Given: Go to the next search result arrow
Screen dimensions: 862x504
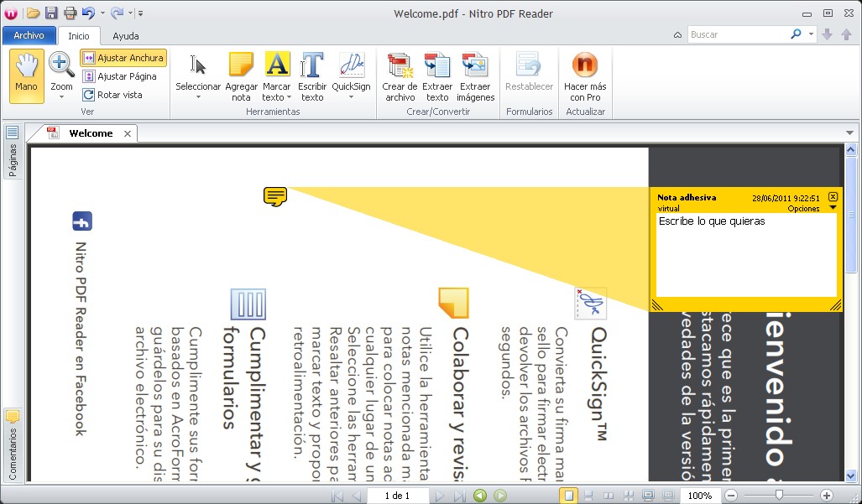Looking at the screenshot, I should point(827,34).
